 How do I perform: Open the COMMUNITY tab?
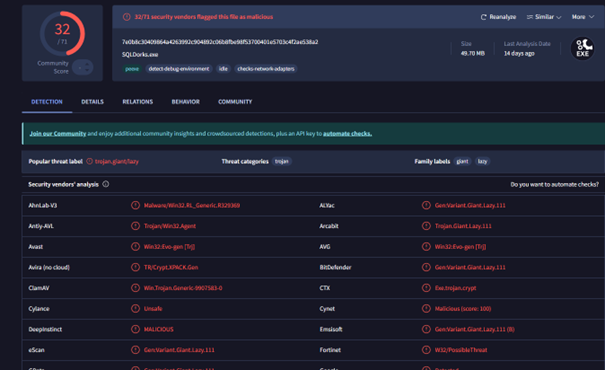(x=235, y=102)
